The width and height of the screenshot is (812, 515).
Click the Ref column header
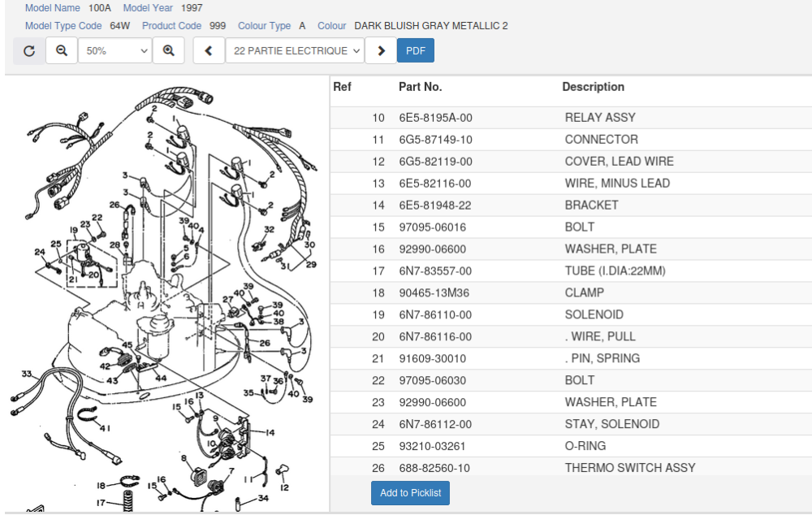pyautogui.click(x=342, y=87)
